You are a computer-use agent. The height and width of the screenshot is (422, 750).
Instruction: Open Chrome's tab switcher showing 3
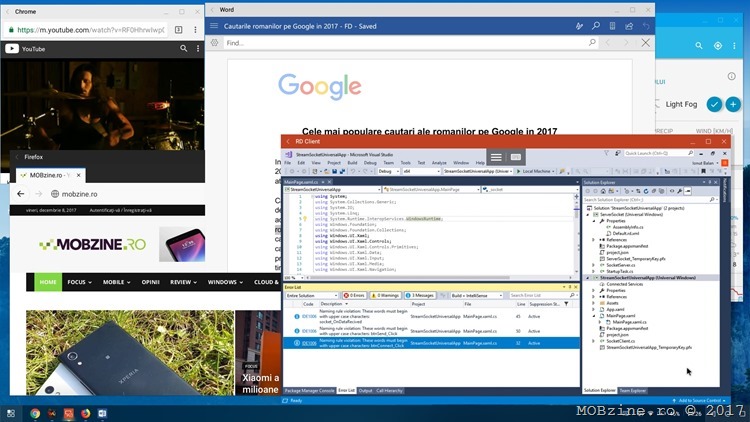[x=178, y=30]
